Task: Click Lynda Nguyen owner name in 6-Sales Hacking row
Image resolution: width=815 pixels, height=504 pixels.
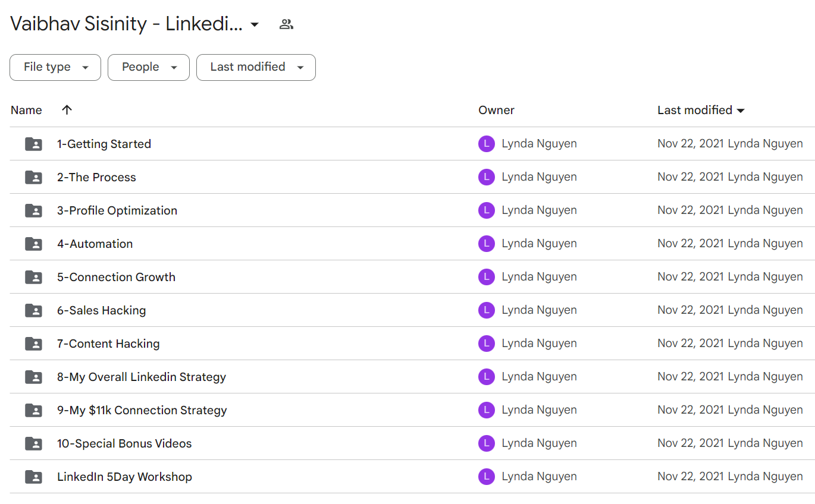Action: [539, 310]
